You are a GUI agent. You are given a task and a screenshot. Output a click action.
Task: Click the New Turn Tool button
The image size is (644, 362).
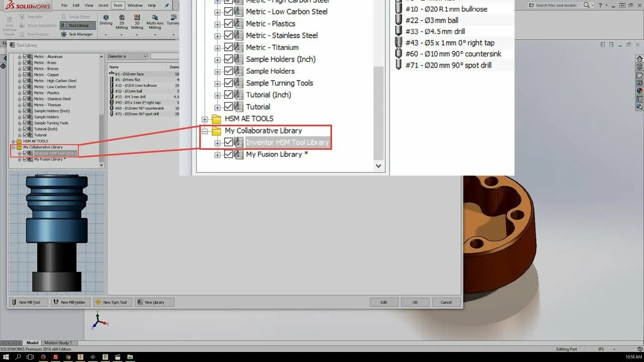[113, 302]
